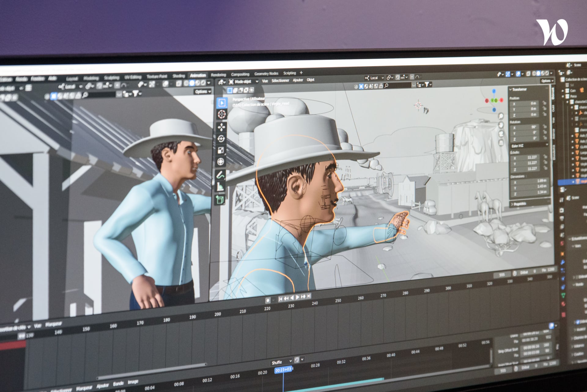Toggle lock on Position X field
The image size is (587, 392).
tap(545, 103)
